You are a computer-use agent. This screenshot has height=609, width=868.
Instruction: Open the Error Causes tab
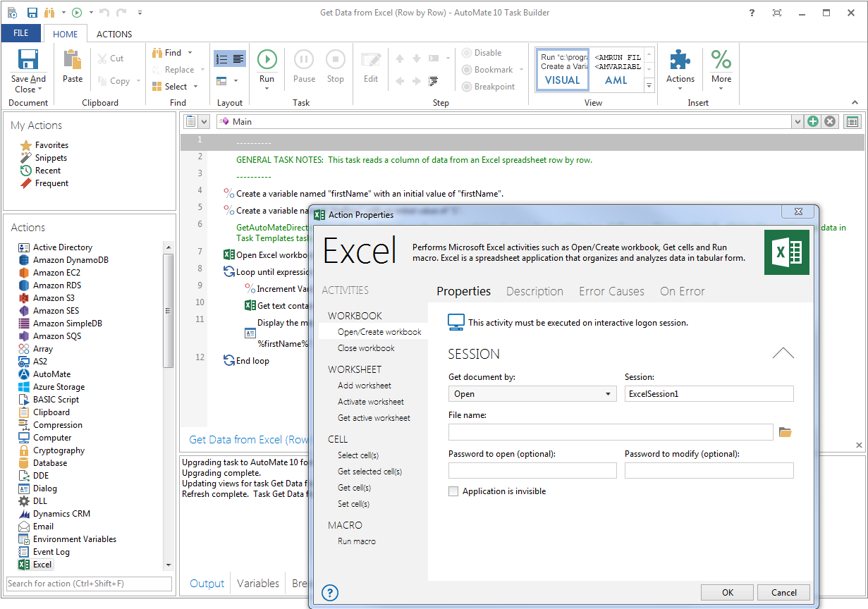[611, 291]
